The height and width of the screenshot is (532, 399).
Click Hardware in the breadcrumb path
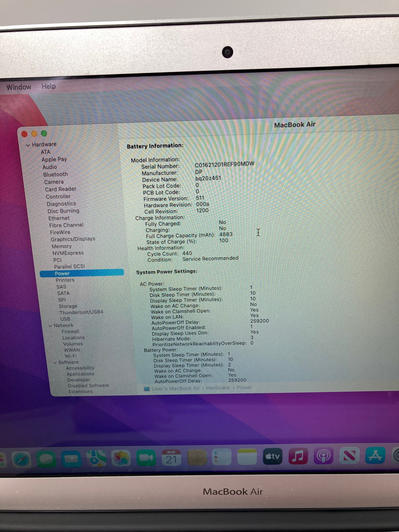tap(218, 388)
